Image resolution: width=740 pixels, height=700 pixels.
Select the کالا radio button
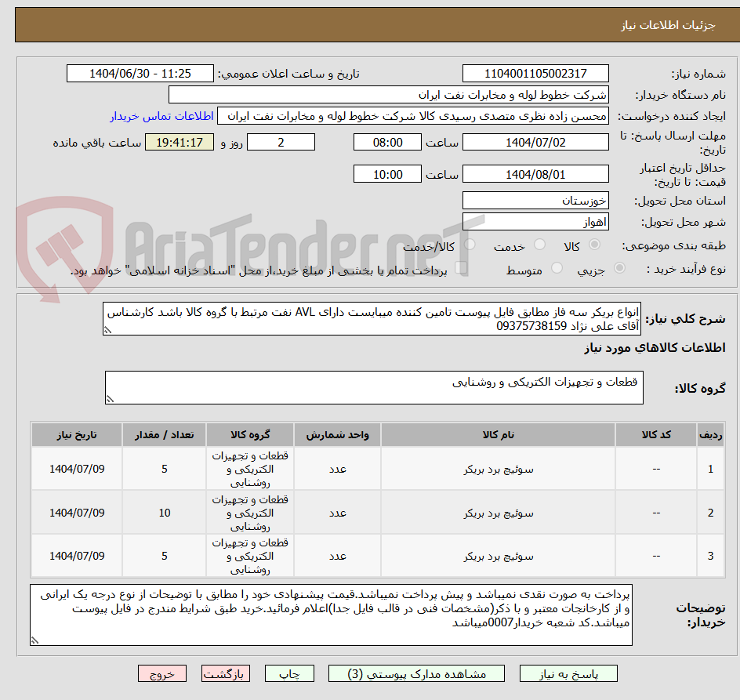pos(593,245)
